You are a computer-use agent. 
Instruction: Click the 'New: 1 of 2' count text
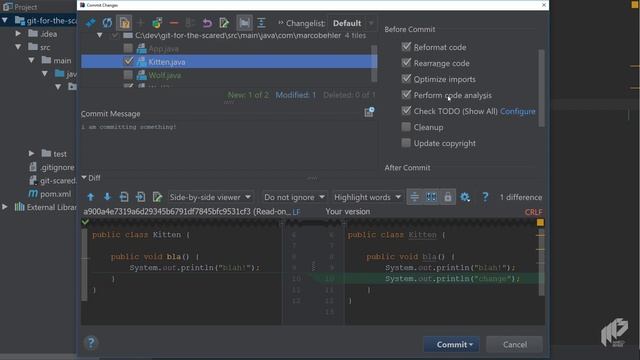tap(248, 95)
